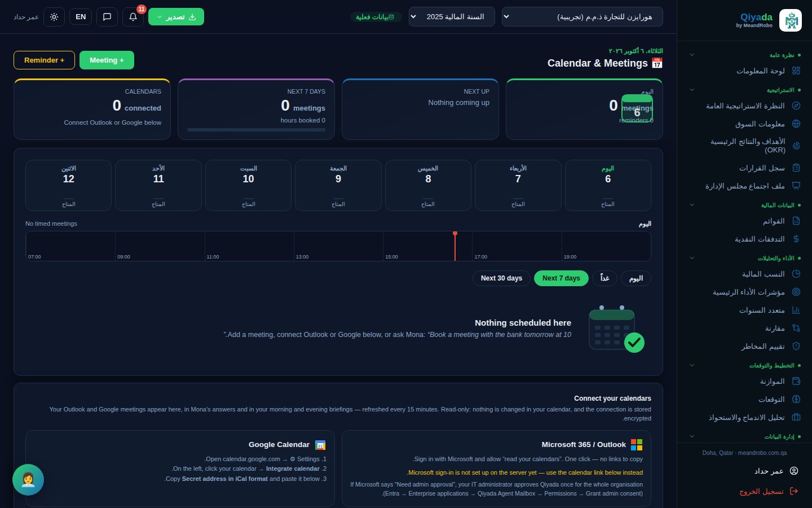Switch language with the EN button
This screenshot has height=508, width=812.
tap(81, 17)
